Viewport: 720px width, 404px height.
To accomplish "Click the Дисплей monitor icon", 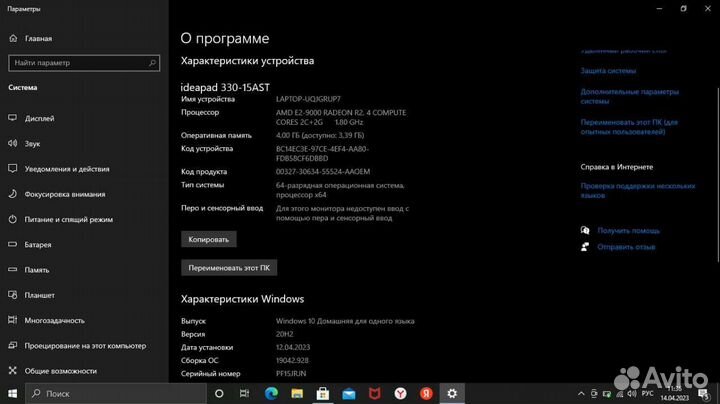I will click(x=12, y=118).
